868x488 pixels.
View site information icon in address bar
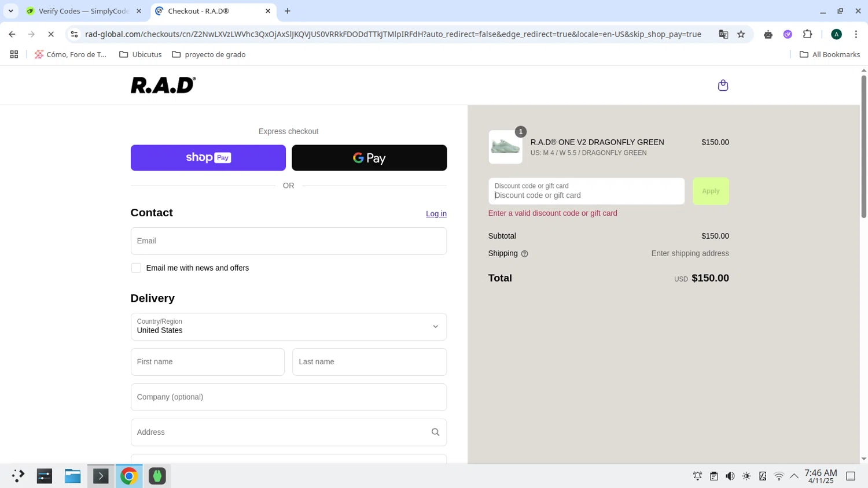[x=74, y=34]
